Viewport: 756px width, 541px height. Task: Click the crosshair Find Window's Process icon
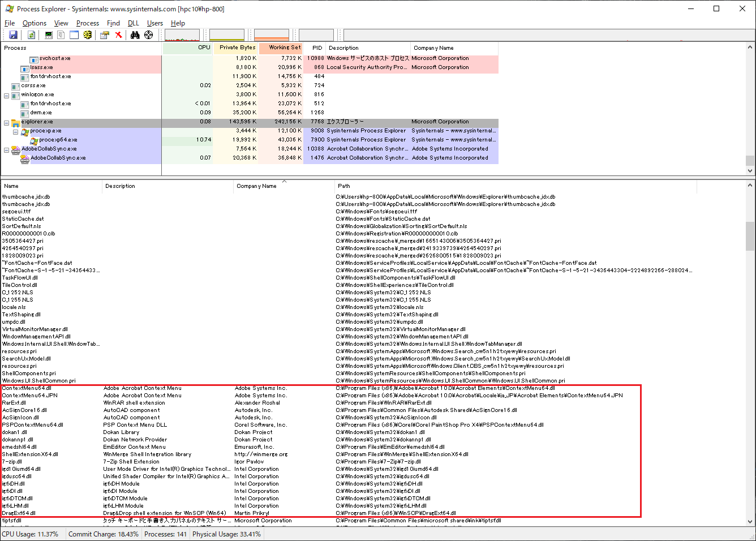pos(148,35)
